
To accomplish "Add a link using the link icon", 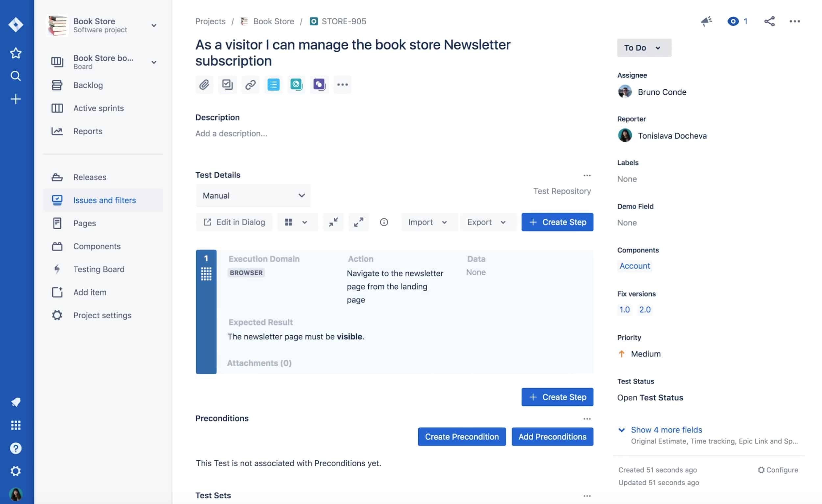I will pos(250,84).
